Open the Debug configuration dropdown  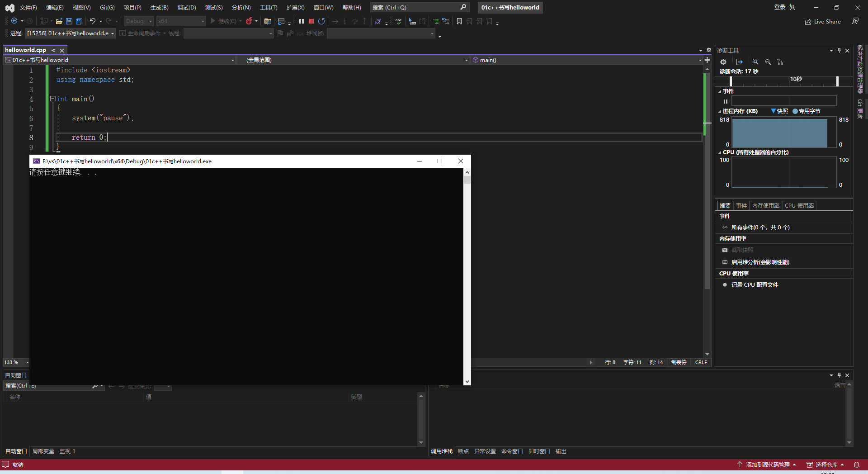tap(139, 21)
